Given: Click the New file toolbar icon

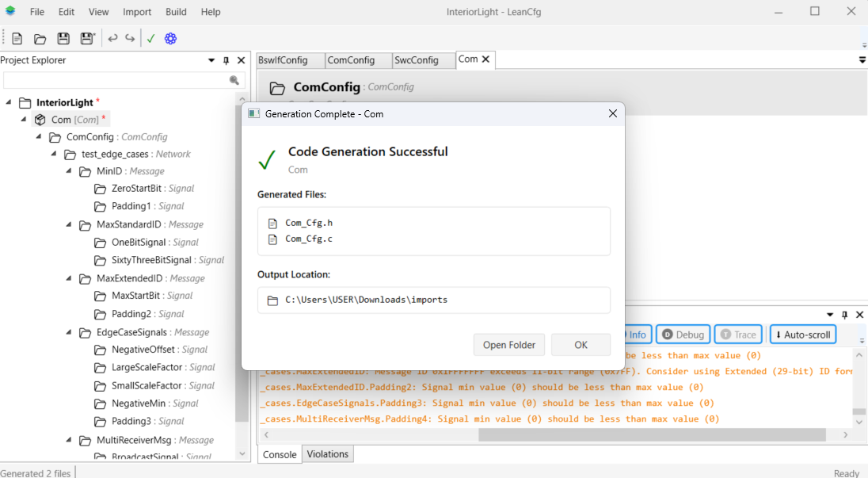Looking at the screenshot, I should (x=17, y=38).
